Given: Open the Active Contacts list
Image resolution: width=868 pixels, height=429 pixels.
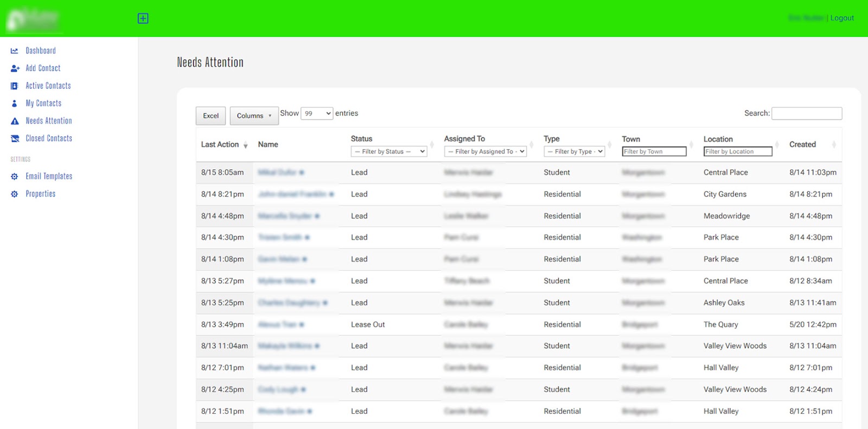Looking at the screenshot, I should pyautogui.click(x=48, y=86).
